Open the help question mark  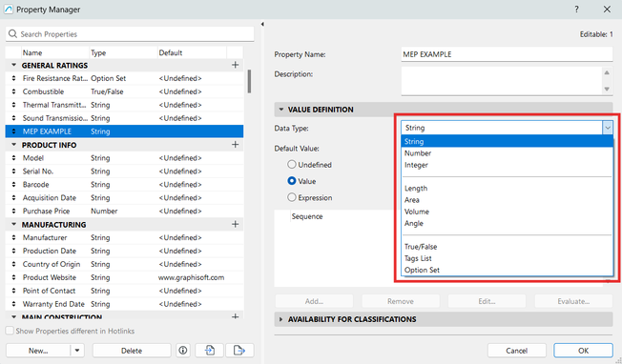pos(576,10)
